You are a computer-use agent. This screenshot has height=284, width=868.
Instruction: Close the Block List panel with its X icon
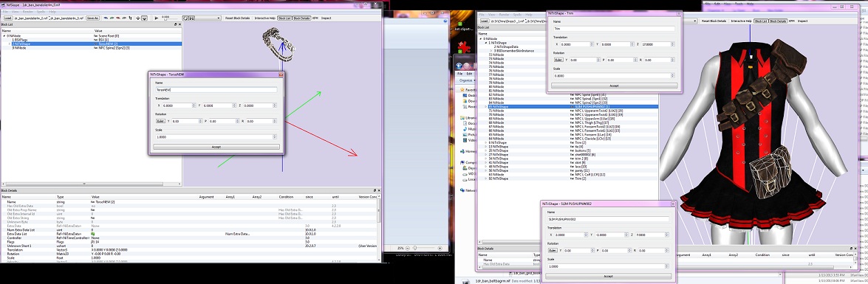180,24
